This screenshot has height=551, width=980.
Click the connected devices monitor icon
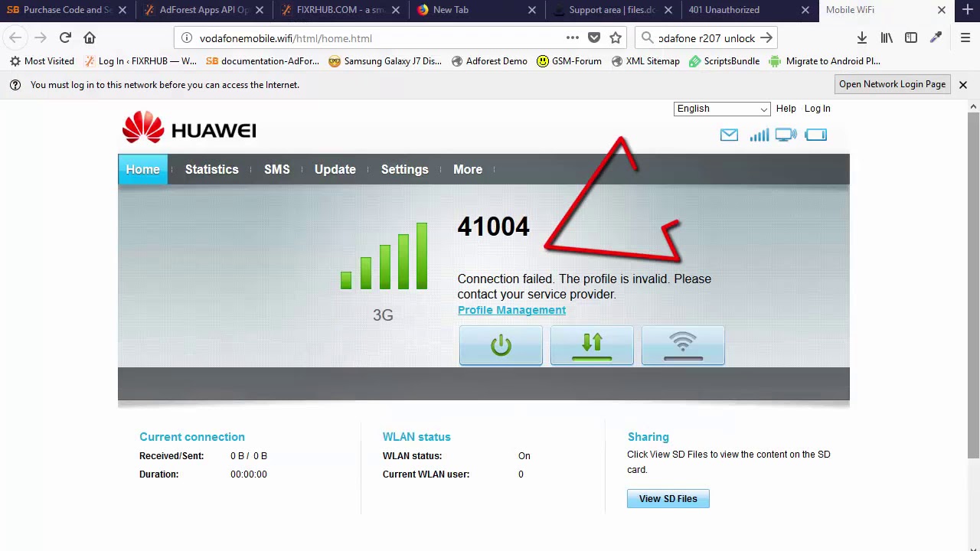click(x=786, y=135)
